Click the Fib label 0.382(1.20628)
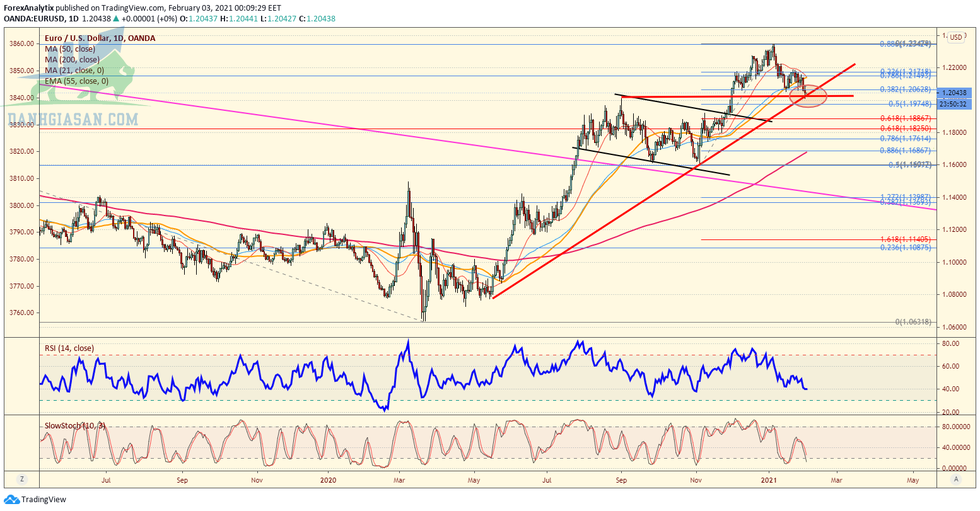The image size is (980, 511). 906,89
